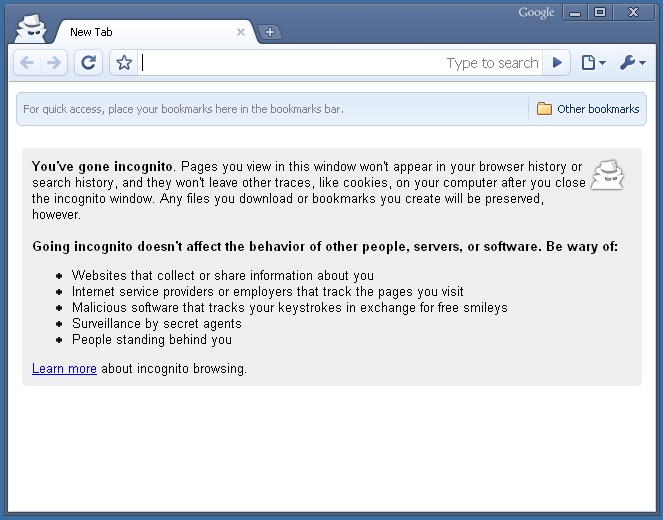The width and height of the screenshot is (663, 520).
Task: Maximize the Chrome window
Action: [x=600, y=12]
